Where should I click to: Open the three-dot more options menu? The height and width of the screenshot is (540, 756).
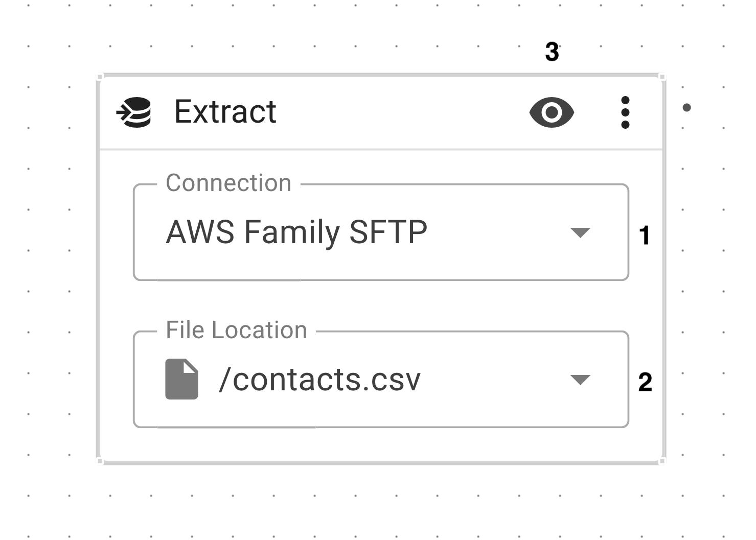tap(625, 112)
